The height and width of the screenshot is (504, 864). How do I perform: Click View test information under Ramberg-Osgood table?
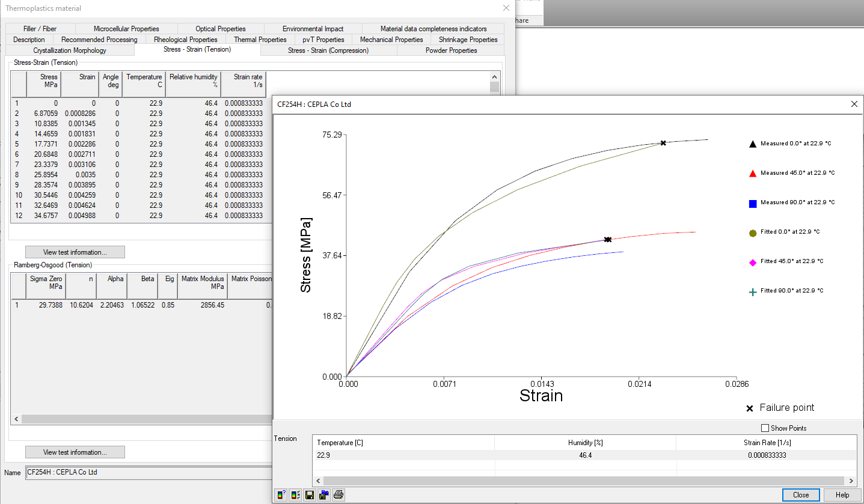click(x=75, y=452)
